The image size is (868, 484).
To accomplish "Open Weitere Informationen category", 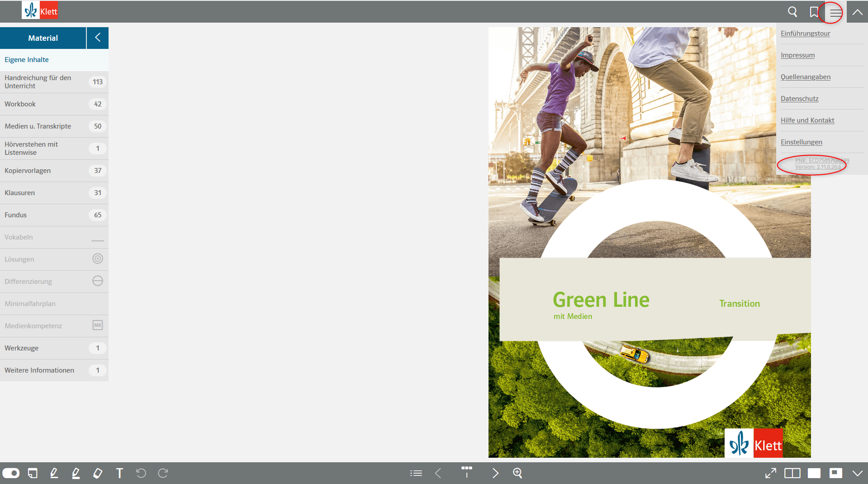I will (x=54, y=370).
